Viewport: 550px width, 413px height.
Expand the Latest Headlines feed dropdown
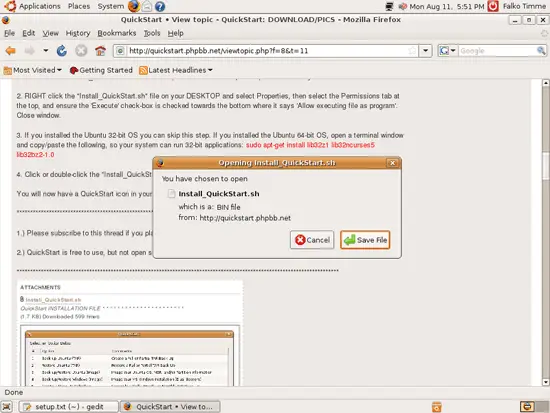[x=176, y=70]
